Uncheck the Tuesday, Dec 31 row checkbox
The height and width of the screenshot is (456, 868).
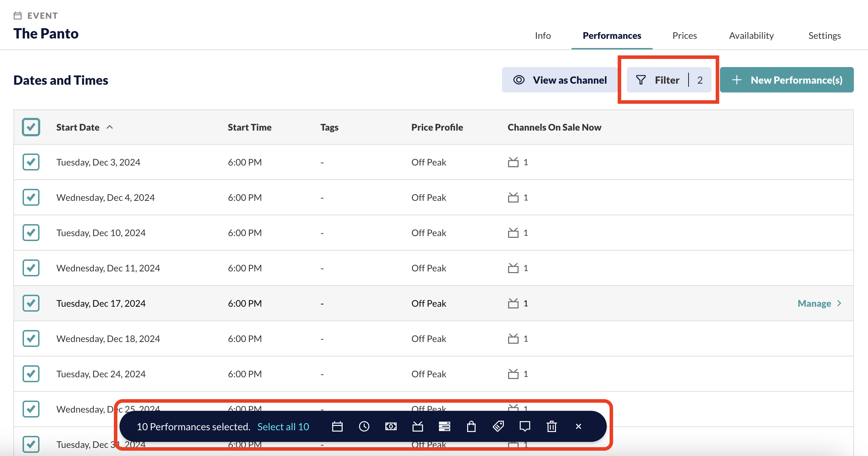(31, 444)
